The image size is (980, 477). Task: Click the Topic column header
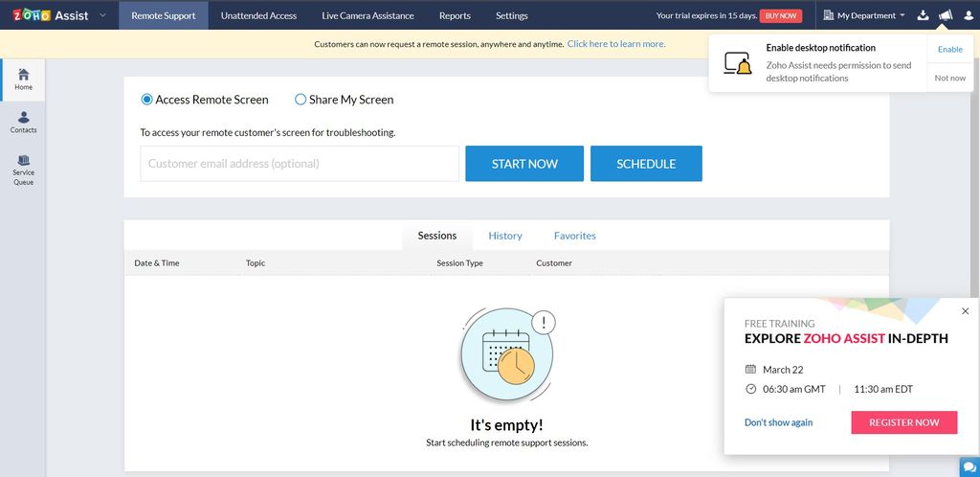(x=256, y=263)
